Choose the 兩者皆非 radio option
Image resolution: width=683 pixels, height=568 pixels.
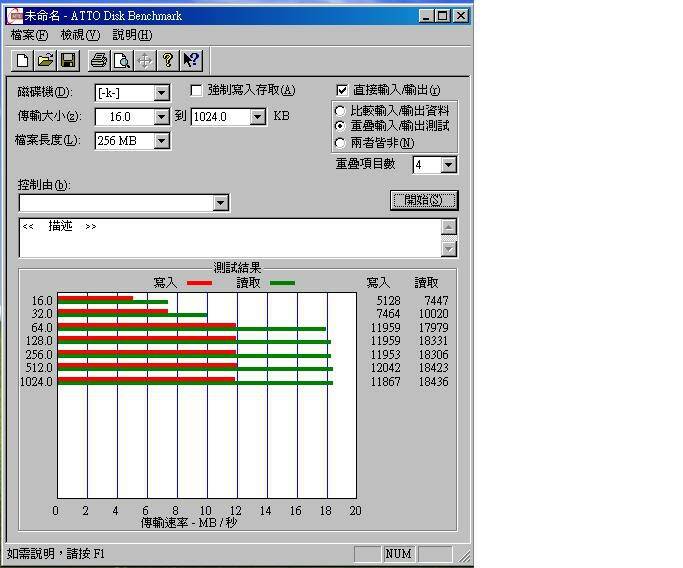(x=341, y=142)
